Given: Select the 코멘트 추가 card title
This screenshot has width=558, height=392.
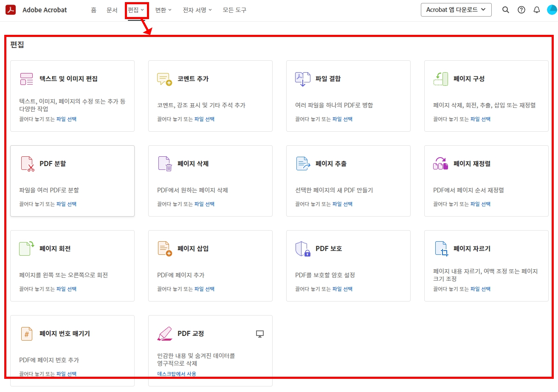Looking at the screenshot, I should tap(193, 79).
